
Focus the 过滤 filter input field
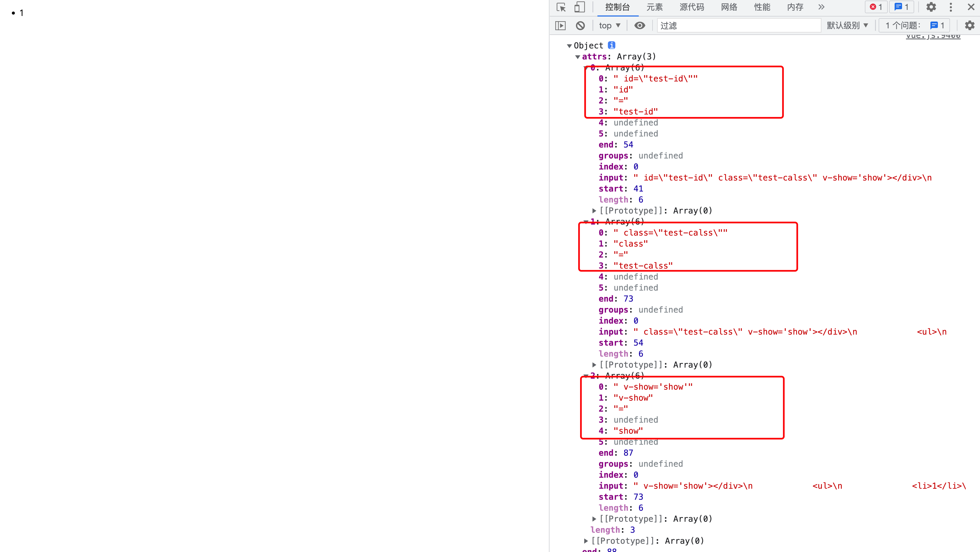pyautogui.click(x=739, y=26)
